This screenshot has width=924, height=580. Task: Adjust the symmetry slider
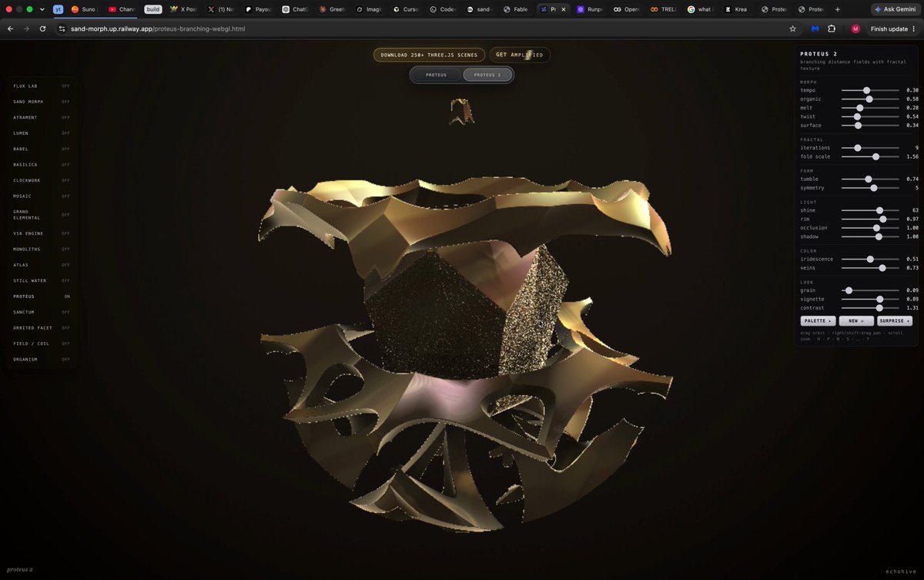870,187
